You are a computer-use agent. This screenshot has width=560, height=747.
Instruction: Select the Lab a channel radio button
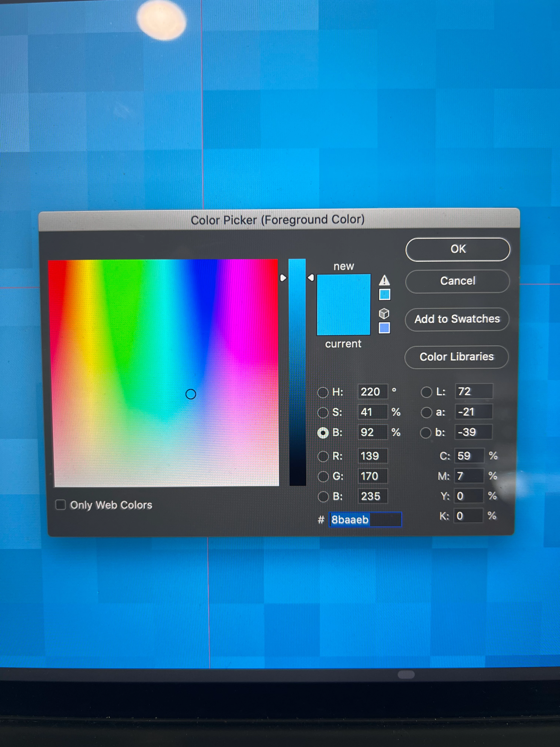[x=426, y=412]
